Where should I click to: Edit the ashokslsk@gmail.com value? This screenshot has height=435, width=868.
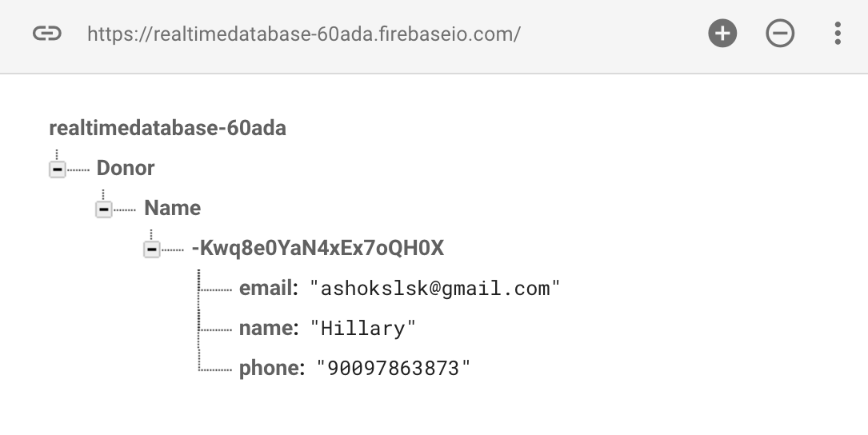click(435, 289)
